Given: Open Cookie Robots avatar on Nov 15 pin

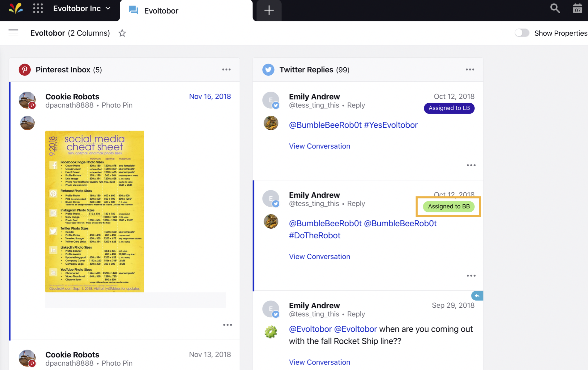Looking at the screenshot, I should point(27,100).
